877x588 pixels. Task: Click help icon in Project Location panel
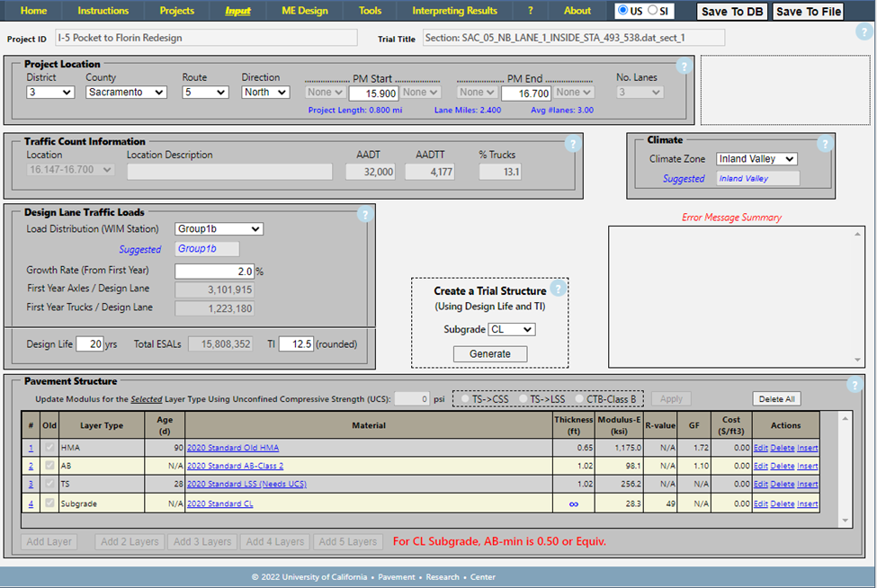684,66
